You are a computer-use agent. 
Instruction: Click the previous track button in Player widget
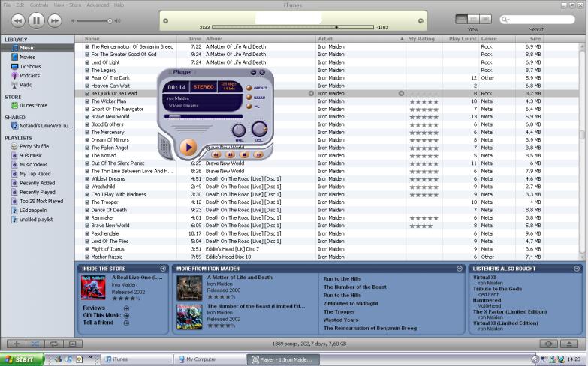pyautogui.click(x=216, y=154)
